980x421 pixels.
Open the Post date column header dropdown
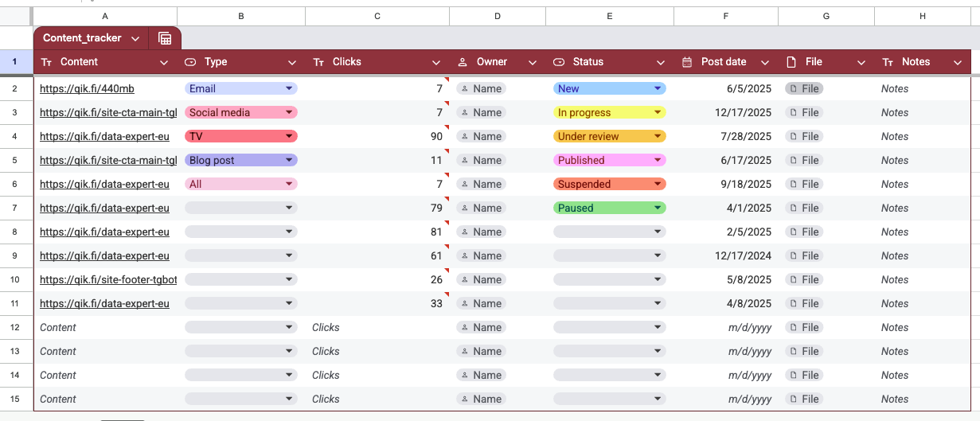pos(765,62)
